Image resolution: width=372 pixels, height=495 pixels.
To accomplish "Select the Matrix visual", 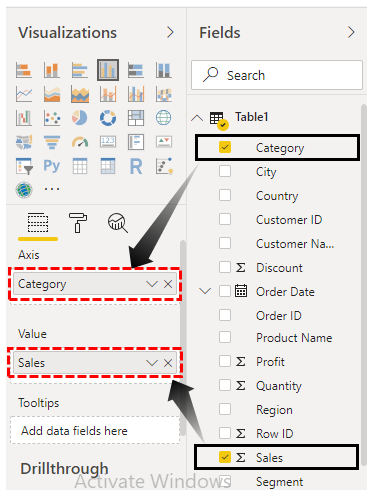I will 108,166.
